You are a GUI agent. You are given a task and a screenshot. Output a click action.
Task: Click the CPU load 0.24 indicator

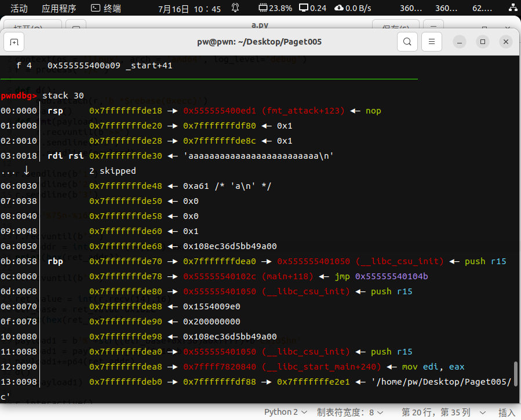pos(313,8)
